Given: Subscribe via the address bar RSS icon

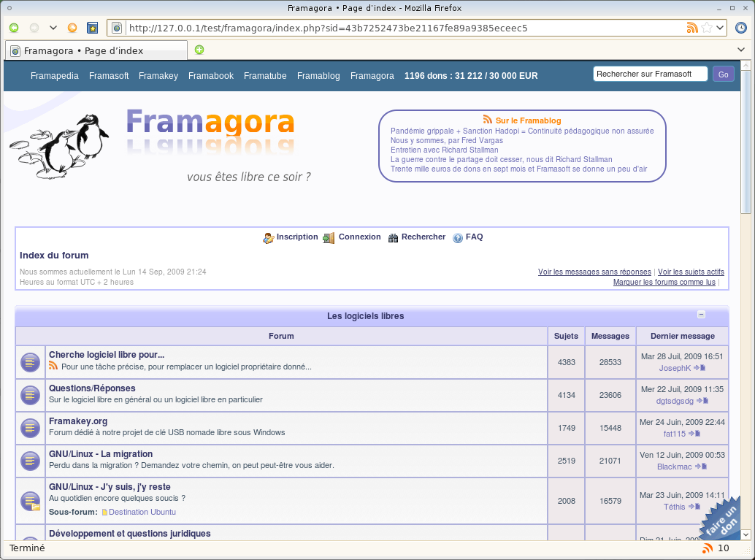Looking at the screenshot, I should tap(692, 28).
